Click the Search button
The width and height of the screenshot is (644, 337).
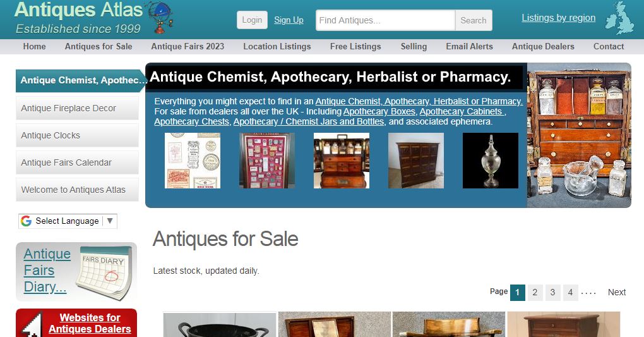tap(474, 20)
